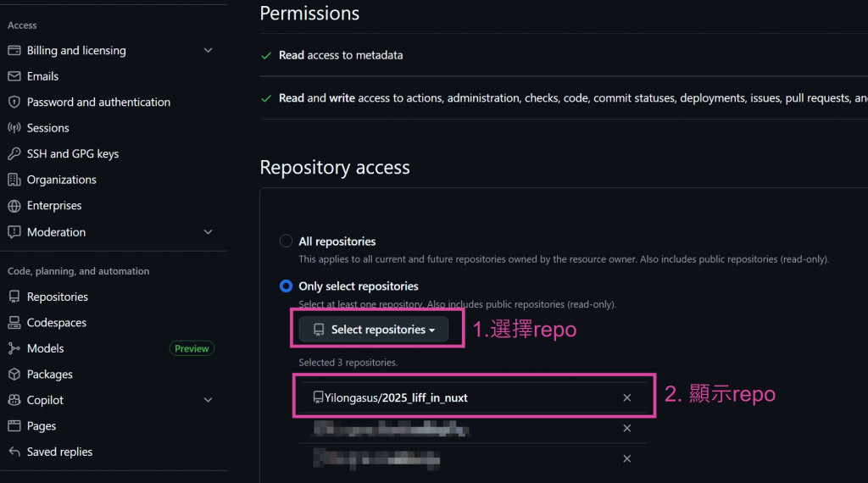868x483 pixels.
Task: Click the Saved replies arrow icon
Action: (x=14, y=452)
